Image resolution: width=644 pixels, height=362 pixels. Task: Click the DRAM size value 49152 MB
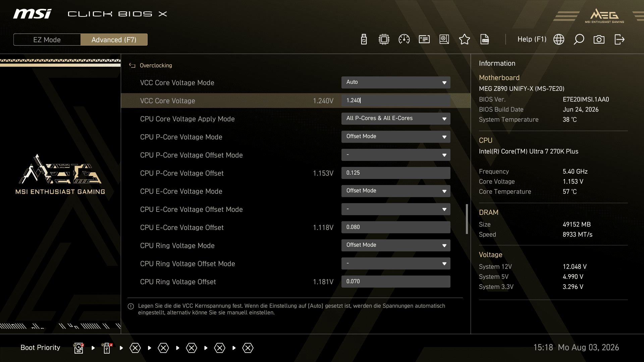pyautogui.click(x=577, y=225)
